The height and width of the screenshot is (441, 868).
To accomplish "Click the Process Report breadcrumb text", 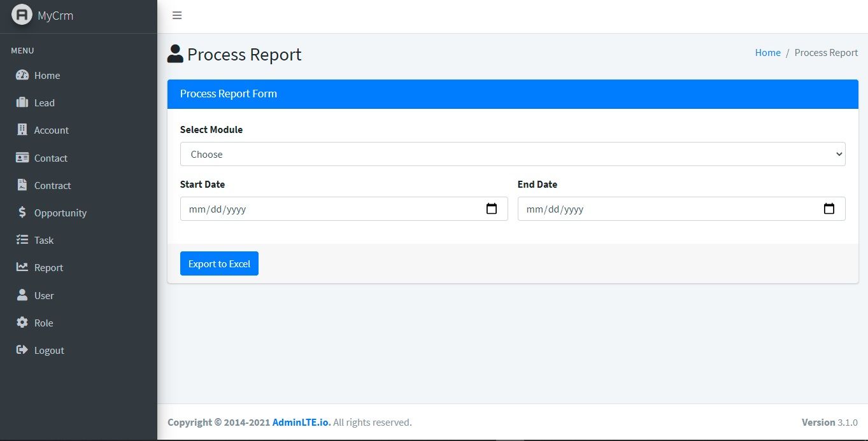I will (826, 53).
